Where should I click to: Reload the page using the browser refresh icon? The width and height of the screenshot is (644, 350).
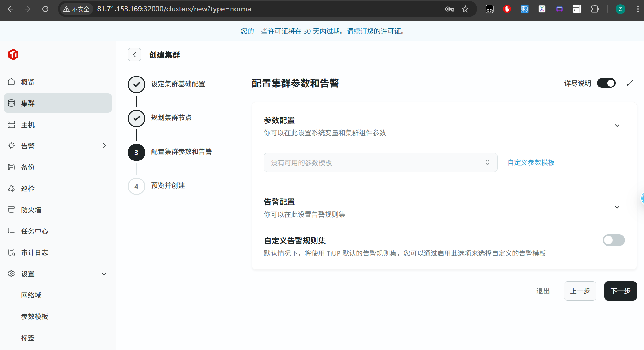tap(45, 9)
